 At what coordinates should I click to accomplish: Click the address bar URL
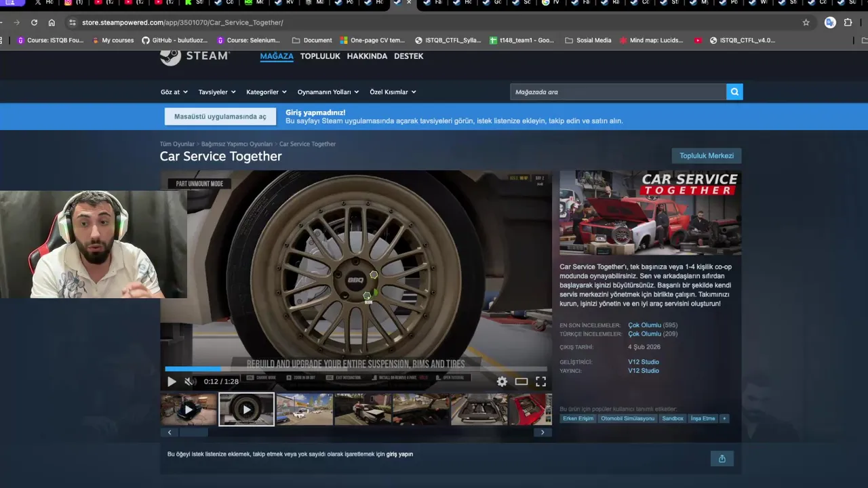(x=182, y=22)
